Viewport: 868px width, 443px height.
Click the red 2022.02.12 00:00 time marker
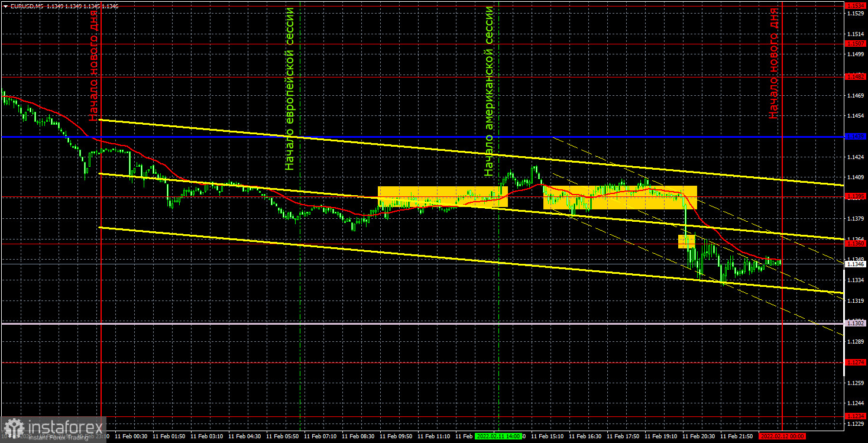click(782, 436)
